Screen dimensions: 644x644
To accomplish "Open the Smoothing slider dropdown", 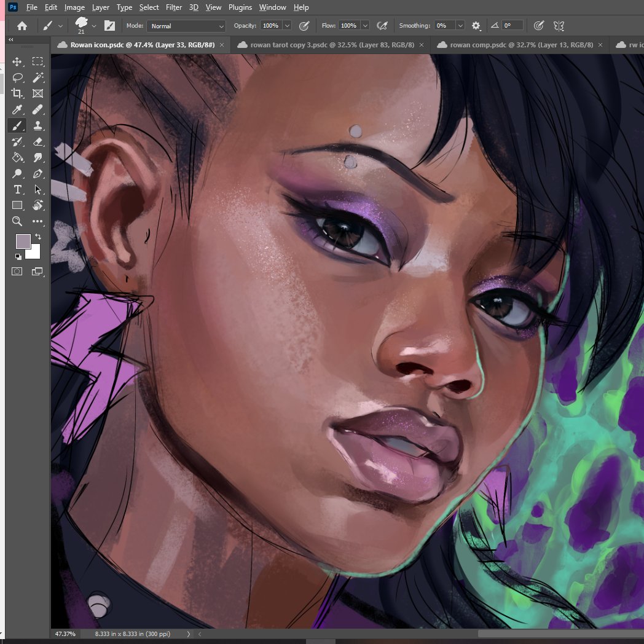I will tap(460, 25).
